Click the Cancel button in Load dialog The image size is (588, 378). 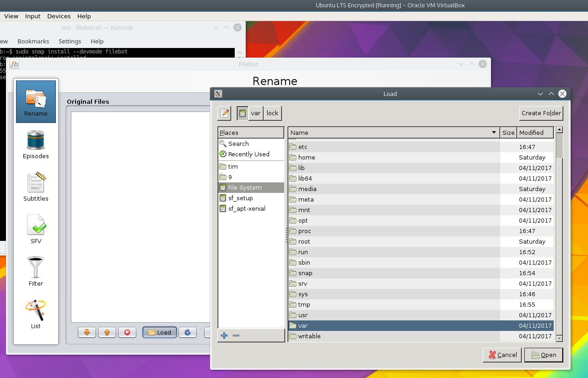[x=502, y=355]
